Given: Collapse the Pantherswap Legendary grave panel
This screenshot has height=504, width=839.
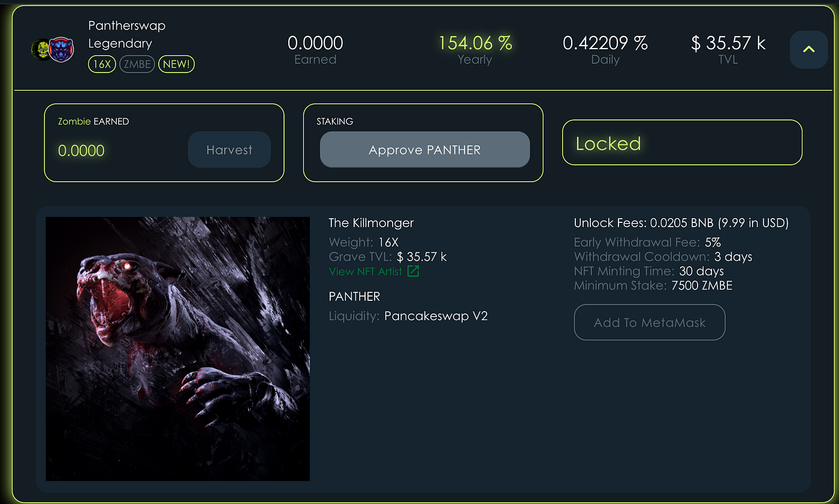Looking at the screenshot, I should tap(809, 49).
